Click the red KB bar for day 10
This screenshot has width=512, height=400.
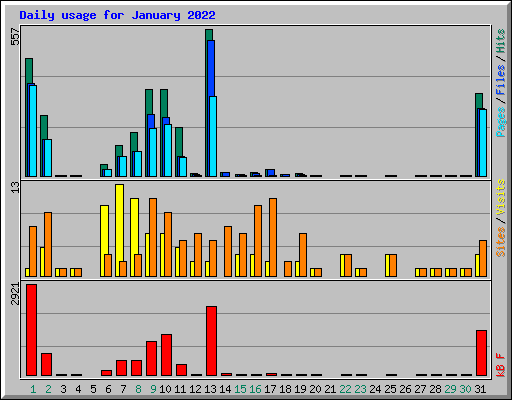pyautogui.click(x=166, y=355)
